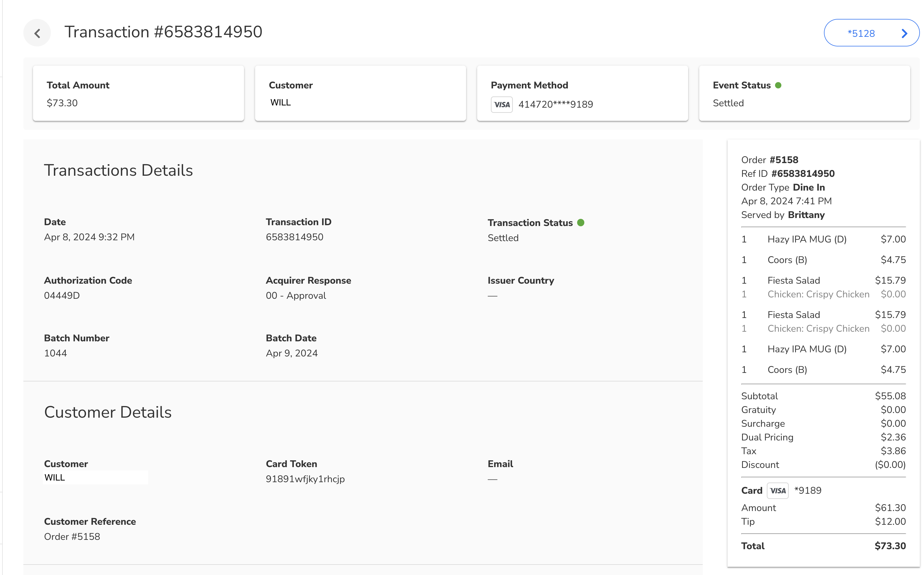Screen dimensions: 924x575
Task: Click the right chevron beside *5128
Action: (x=904, y=34)
